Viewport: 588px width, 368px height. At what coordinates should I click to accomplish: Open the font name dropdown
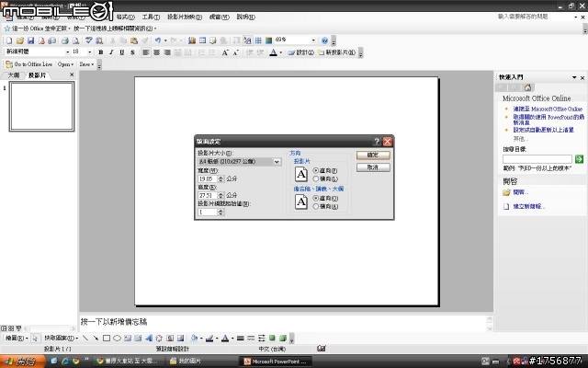[67, 52]
